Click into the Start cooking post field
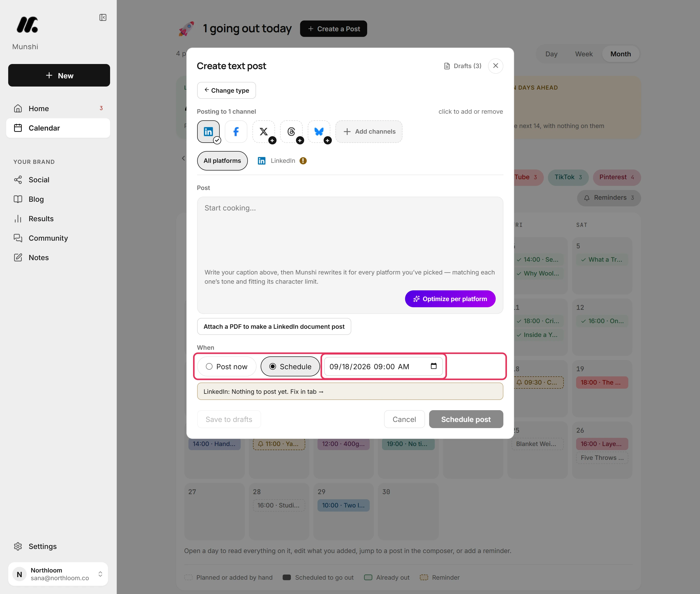This screenshot has height=594, width=700. [x=350, y=231]
